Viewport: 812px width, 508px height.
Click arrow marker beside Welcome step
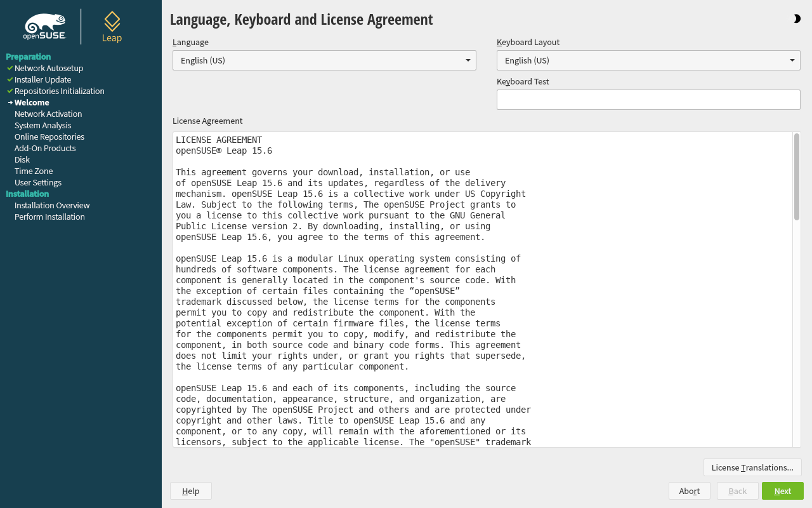pos(10,102)
